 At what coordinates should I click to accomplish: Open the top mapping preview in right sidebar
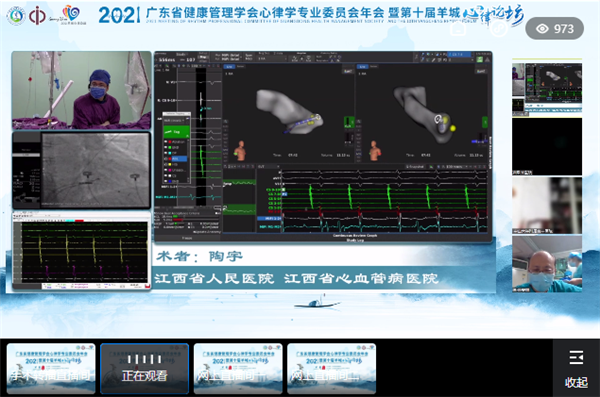tap(547, 88)
